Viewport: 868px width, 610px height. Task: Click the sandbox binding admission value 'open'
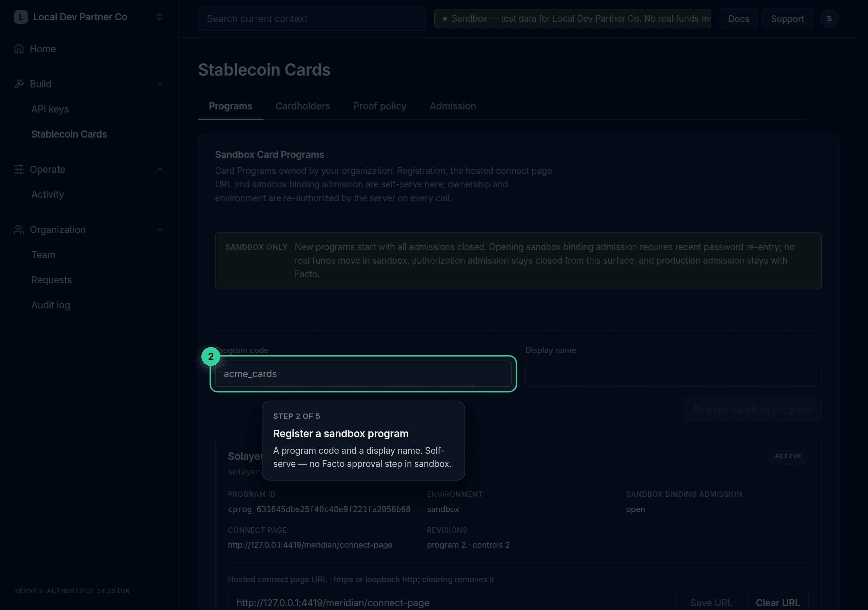pos(635,509)
